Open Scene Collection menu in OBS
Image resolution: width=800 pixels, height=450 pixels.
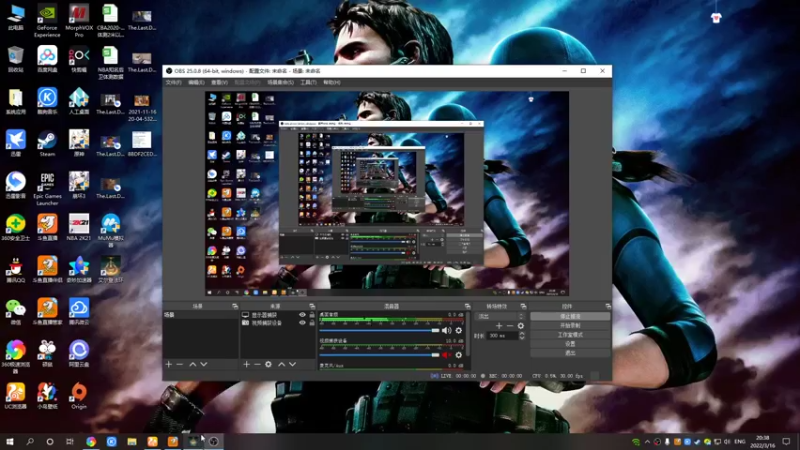281,82
